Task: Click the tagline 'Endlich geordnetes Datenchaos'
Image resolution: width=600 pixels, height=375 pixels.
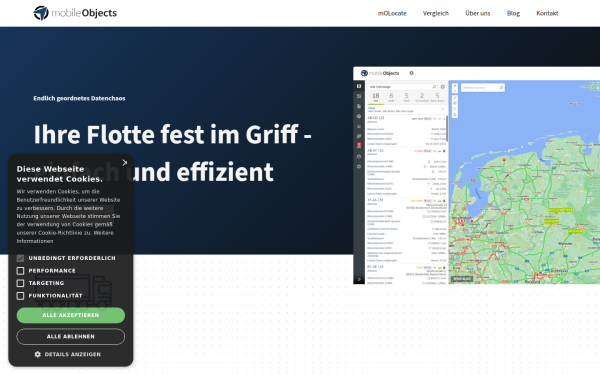Action: pyautogui.click(x=79, y=98)
